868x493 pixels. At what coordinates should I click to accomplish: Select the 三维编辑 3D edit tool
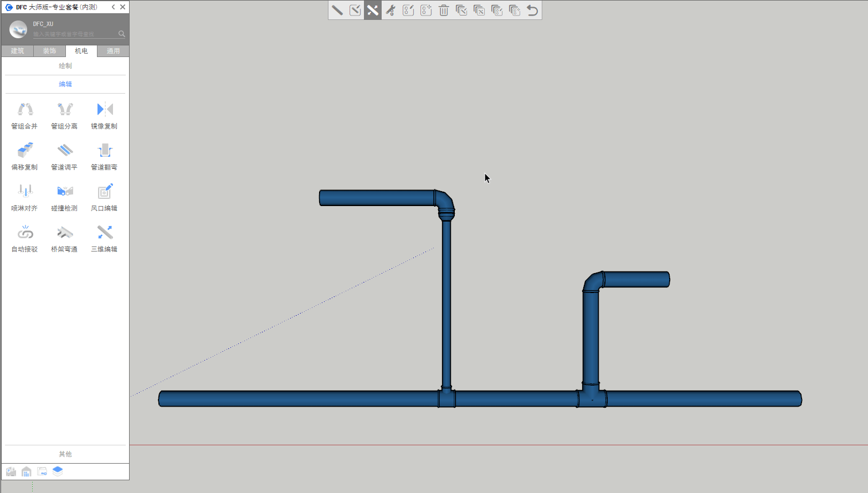coord(104,238)
